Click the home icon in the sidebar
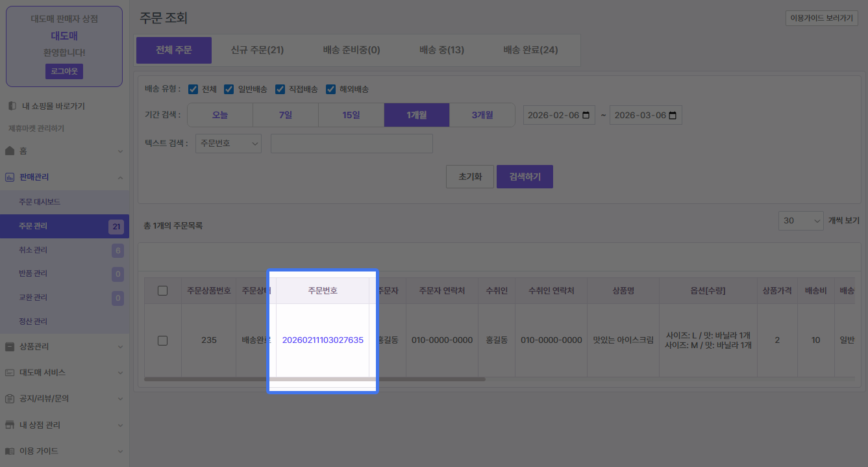Screen dimensions: 868x467 point(10,151)
